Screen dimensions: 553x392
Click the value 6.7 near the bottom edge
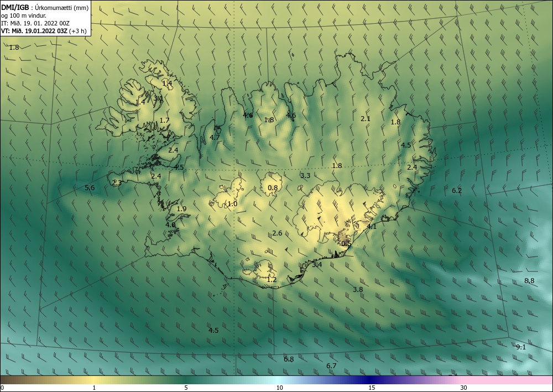(331, 366)
